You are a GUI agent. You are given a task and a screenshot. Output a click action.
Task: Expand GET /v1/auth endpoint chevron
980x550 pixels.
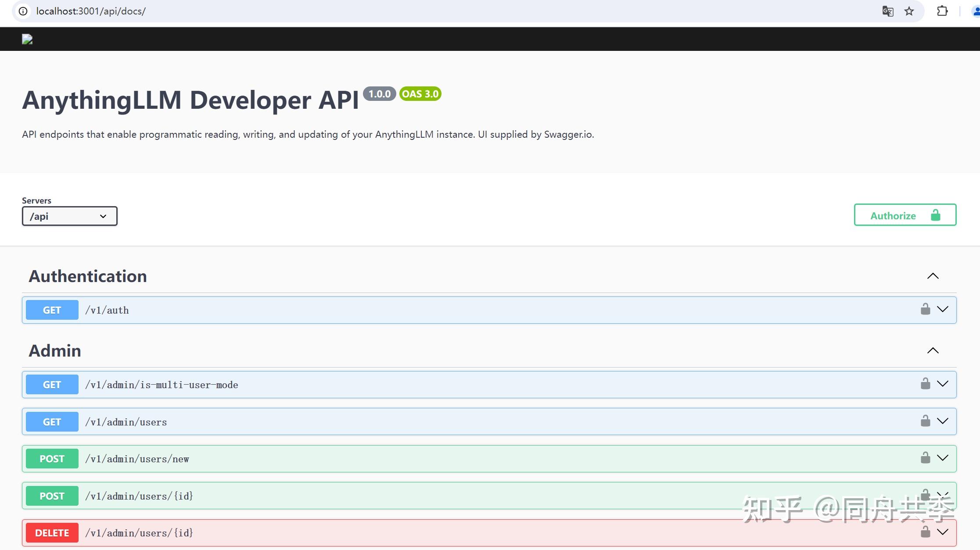coord(943,309)
